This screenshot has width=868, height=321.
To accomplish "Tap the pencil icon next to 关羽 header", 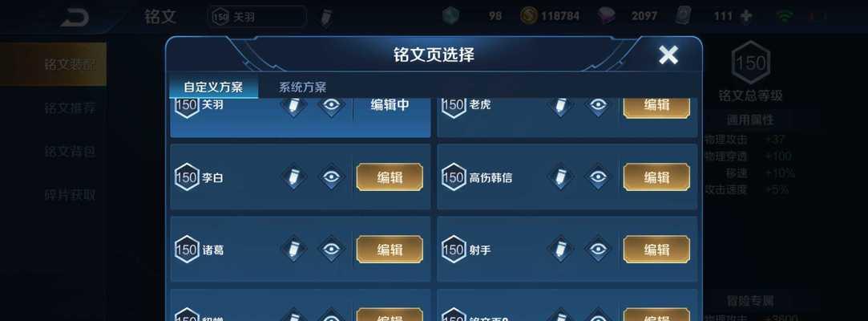I will coord(327,17).
